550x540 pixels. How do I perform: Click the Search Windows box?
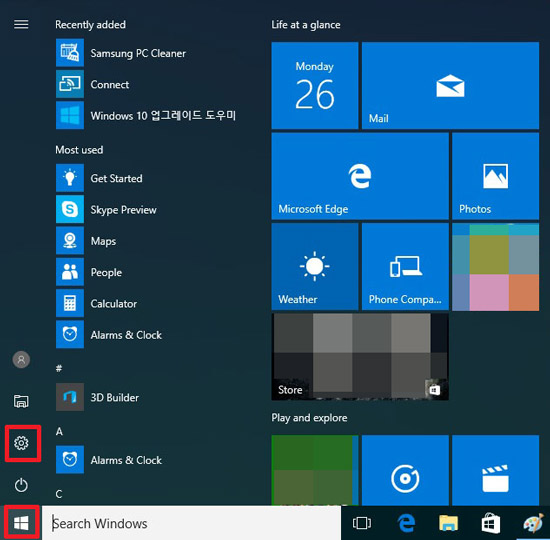click(x=191, y=523)
